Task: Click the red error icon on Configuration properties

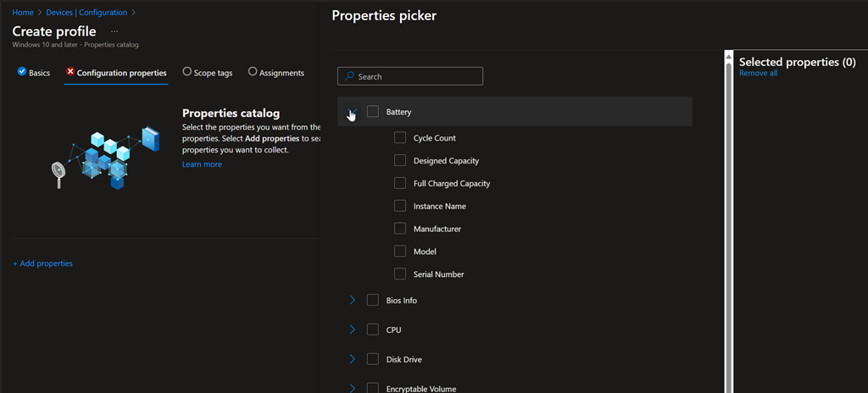Action: (x=70, y=72)
